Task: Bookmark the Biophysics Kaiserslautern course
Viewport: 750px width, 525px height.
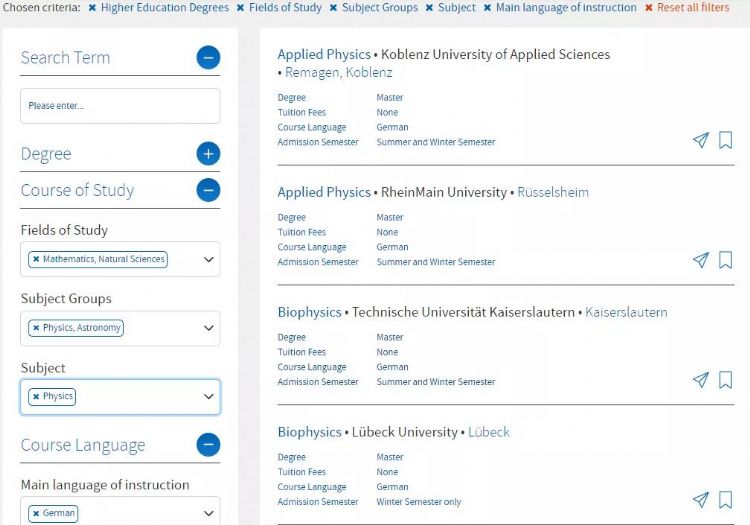Action: pos(726,380)
